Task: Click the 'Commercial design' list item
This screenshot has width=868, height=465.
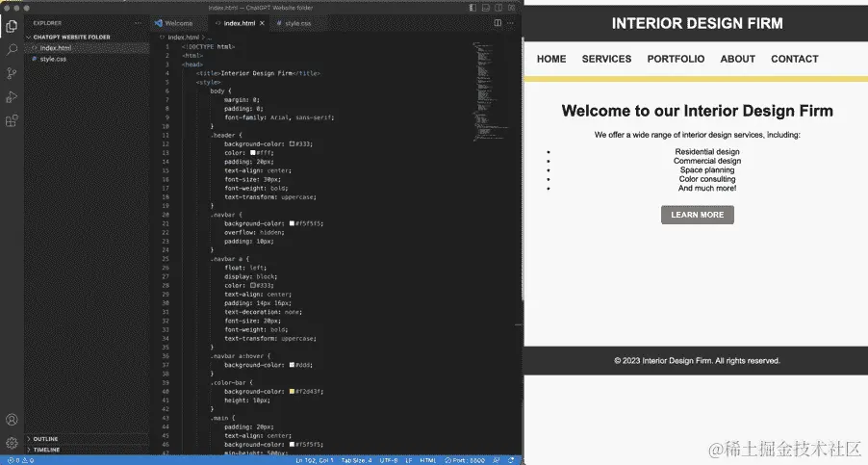Action: (x=707, y=161)
